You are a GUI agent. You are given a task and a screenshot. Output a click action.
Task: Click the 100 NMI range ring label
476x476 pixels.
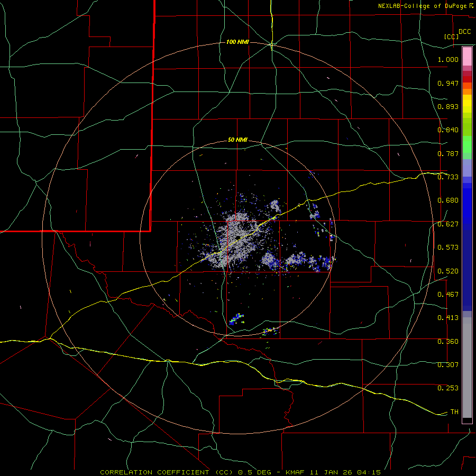pos(237,42)
